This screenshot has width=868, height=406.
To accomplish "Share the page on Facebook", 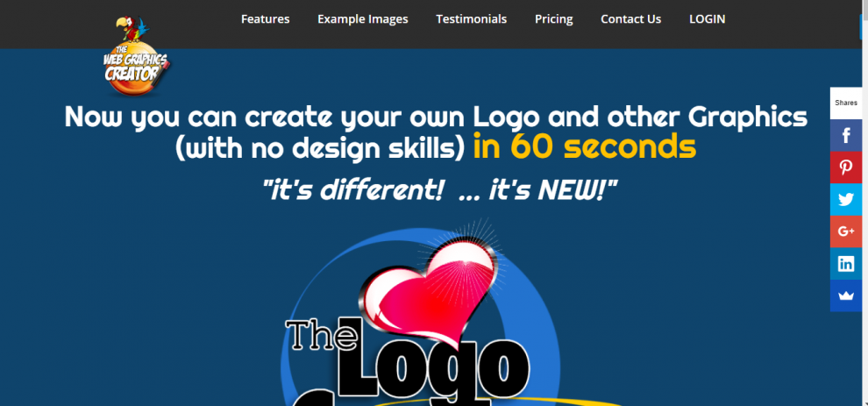I will pos(846,135).
